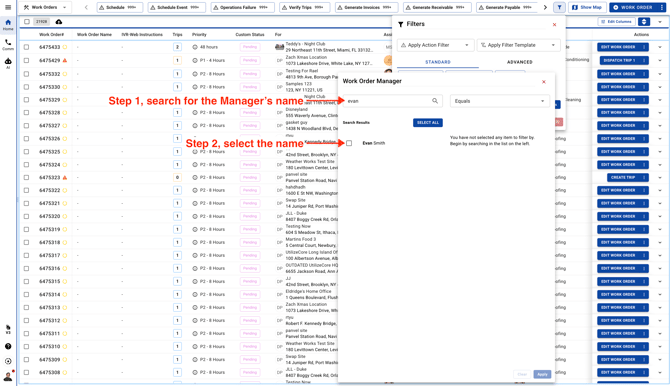Select row checkbox for order 6475316

point(26,268)
